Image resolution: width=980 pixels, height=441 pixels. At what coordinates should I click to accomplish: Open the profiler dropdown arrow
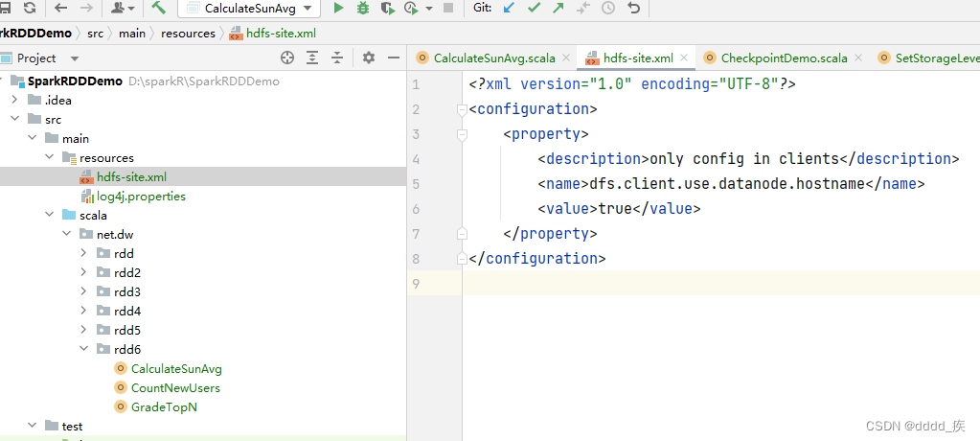coord(429,8)
